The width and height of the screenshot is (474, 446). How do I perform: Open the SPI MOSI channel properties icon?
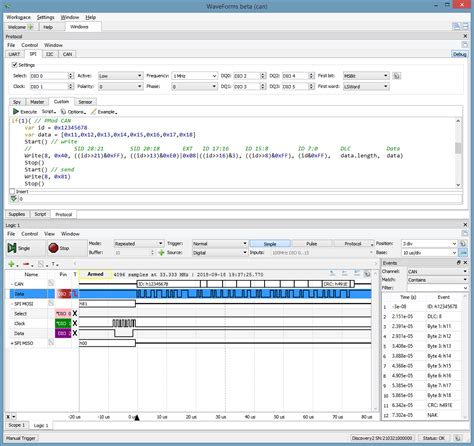click(x=51, y=303)
